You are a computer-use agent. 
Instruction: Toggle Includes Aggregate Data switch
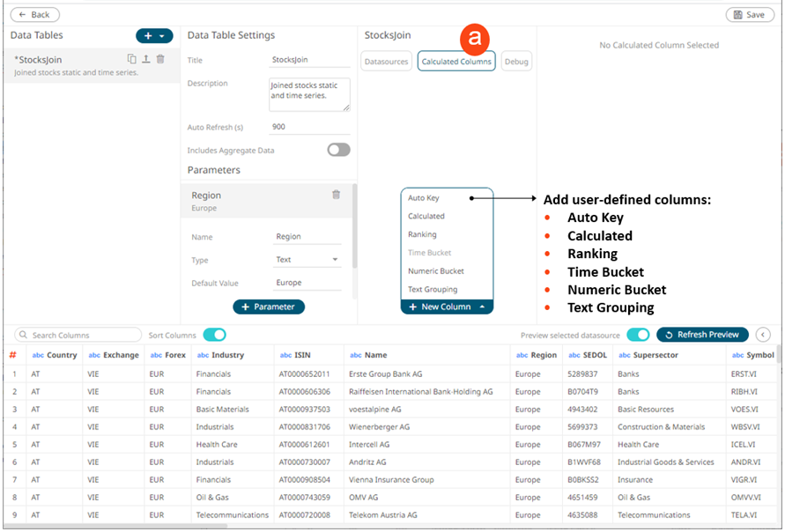[x=339, y=150]
